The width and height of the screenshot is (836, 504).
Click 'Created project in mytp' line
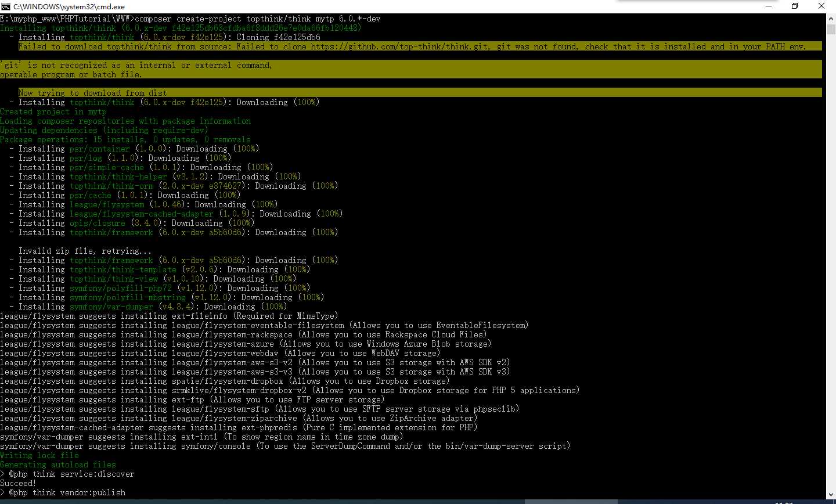click(53, 111)
